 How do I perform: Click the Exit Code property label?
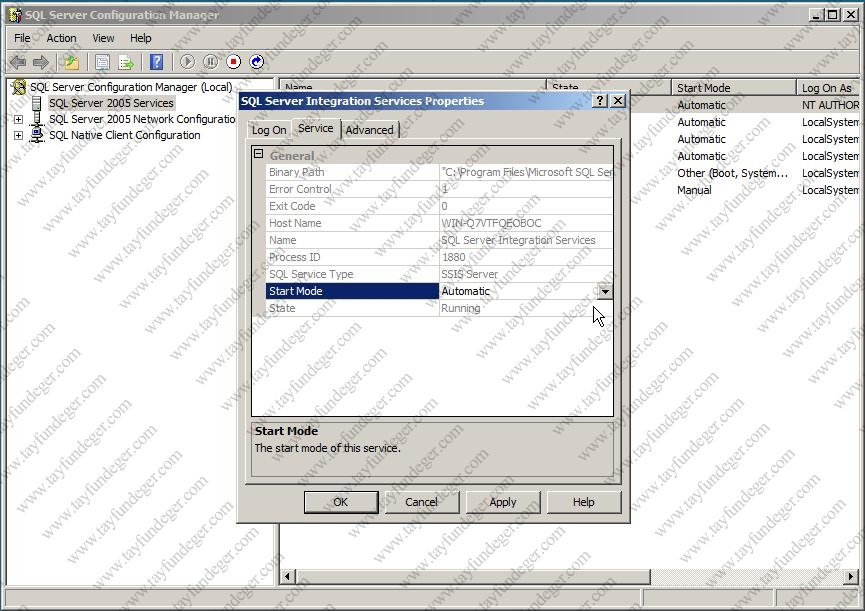coord(292,206)
